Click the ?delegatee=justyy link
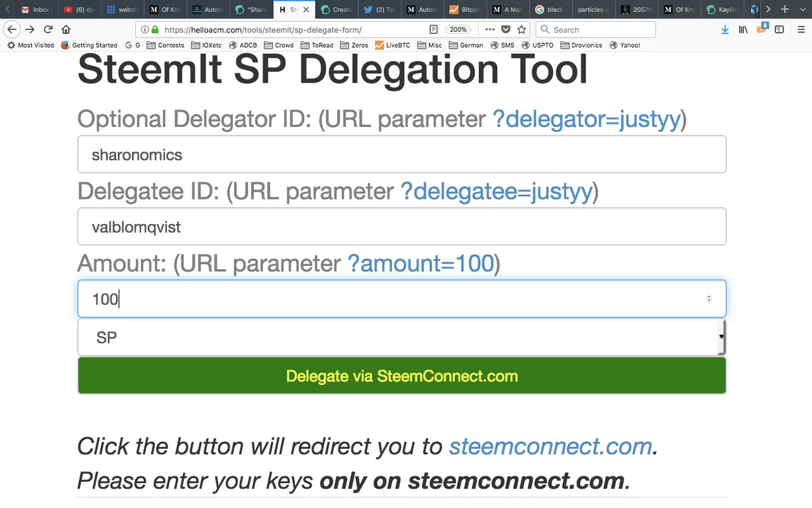 (496, 192)
